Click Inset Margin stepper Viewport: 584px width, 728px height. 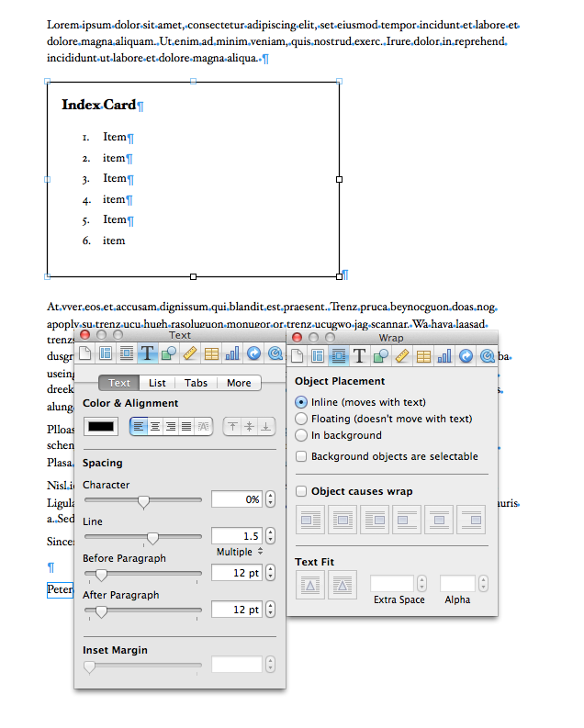tap(270, 665)
